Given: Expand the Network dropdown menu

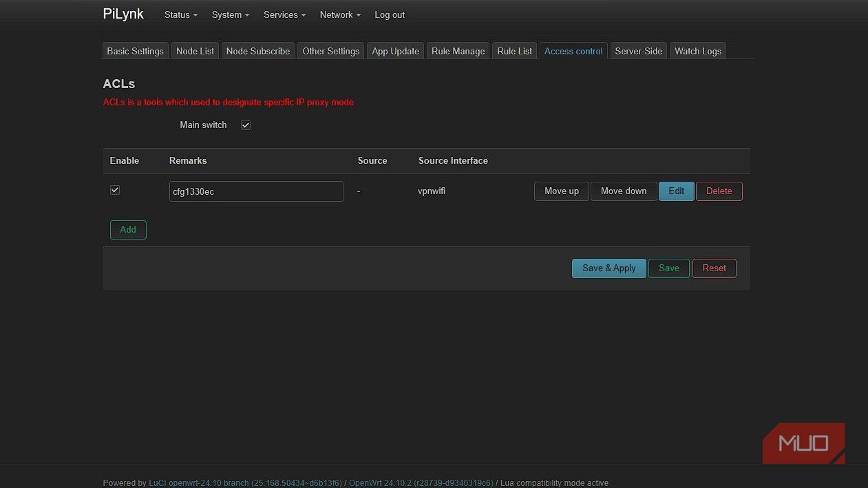Looking at the screenshot, I should pos(340,14).
